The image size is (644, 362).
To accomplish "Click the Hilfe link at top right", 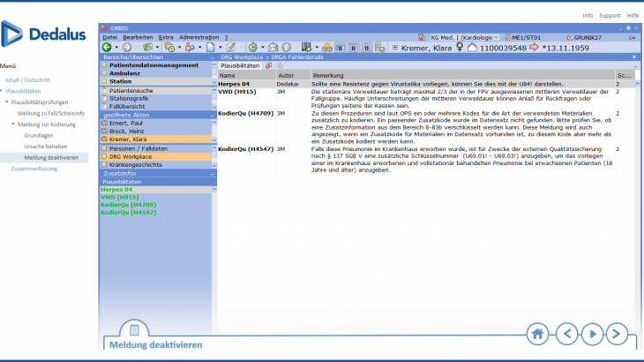I will [x=633, y=16].
